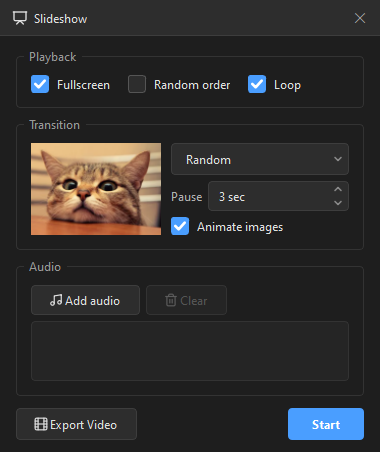Image resolution: width=380 pixels, height=452 pixels.
Task: Check the Random order option
Action: point(137,84)
